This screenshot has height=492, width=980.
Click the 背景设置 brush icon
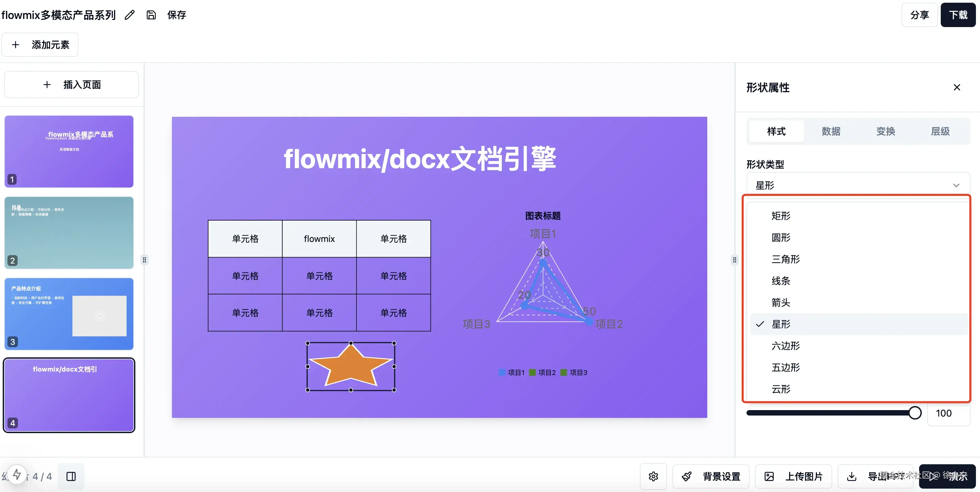pyautogui.click(x=687, y=476)
